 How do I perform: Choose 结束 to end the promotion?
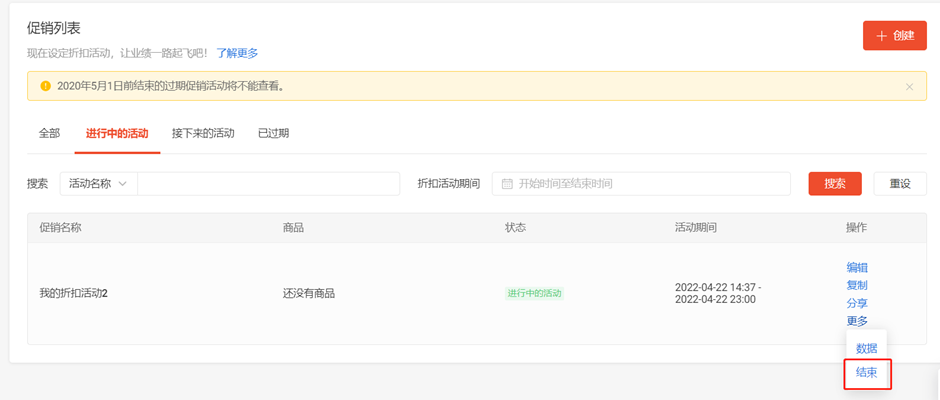click(x=866, y=373)
